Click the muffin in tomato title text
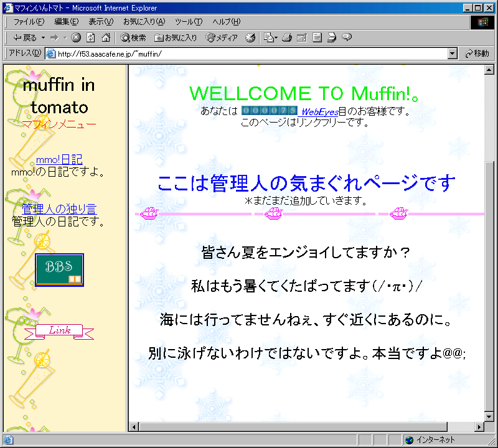Image resolution: width=498 pixels, height=448 pixels. 59,96
